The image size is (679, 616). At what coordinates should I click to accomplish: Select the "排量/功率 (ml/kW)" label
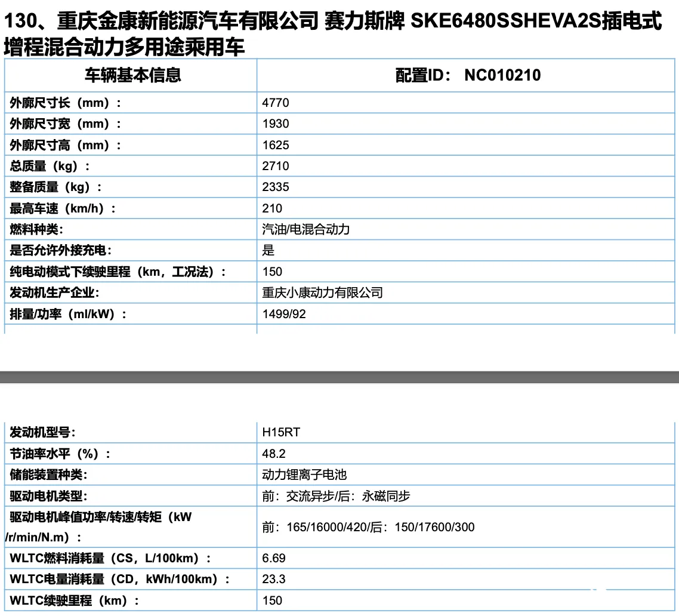68,314
